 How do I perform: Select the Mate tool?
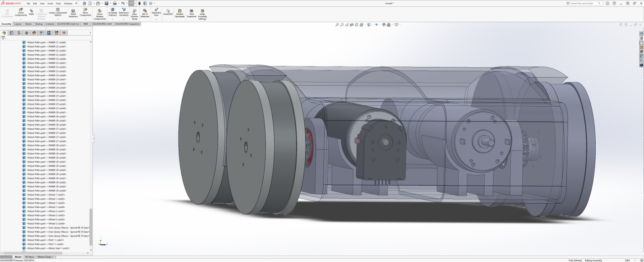click(31, 12)
